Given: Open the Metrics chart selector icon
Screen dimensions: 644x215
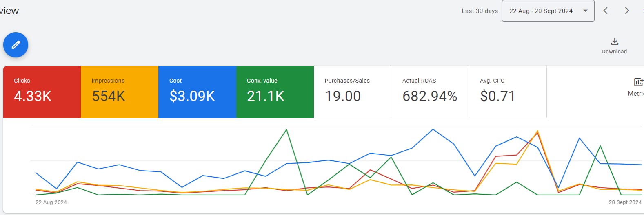Looking at the screenshot, I should tap(638, 82).
